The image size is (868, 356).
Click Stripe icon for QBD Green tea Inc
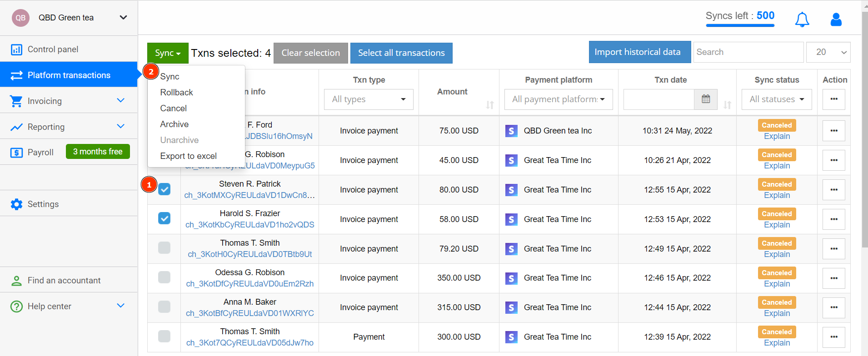coord(511,131)
